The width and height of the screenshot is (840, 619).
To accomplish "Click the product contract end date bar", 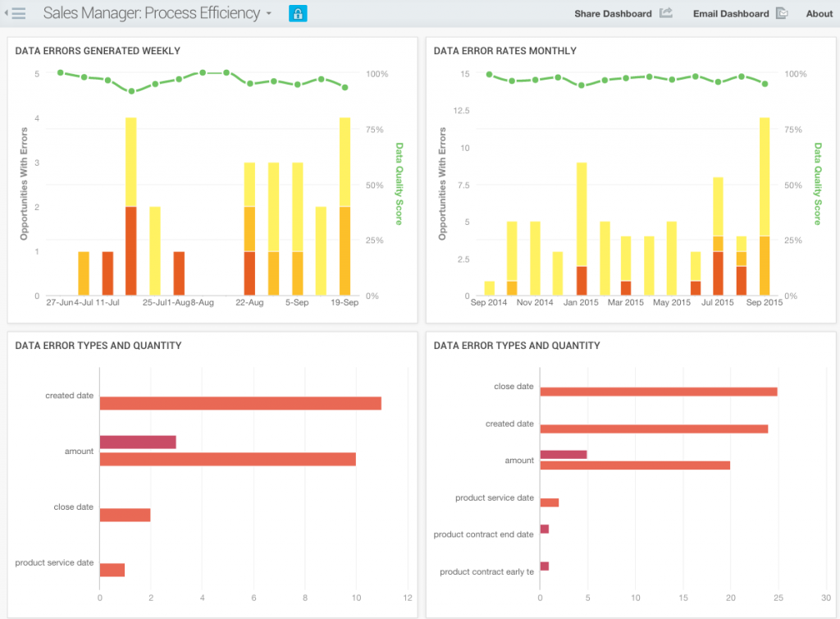I will (x=545, y=529).
